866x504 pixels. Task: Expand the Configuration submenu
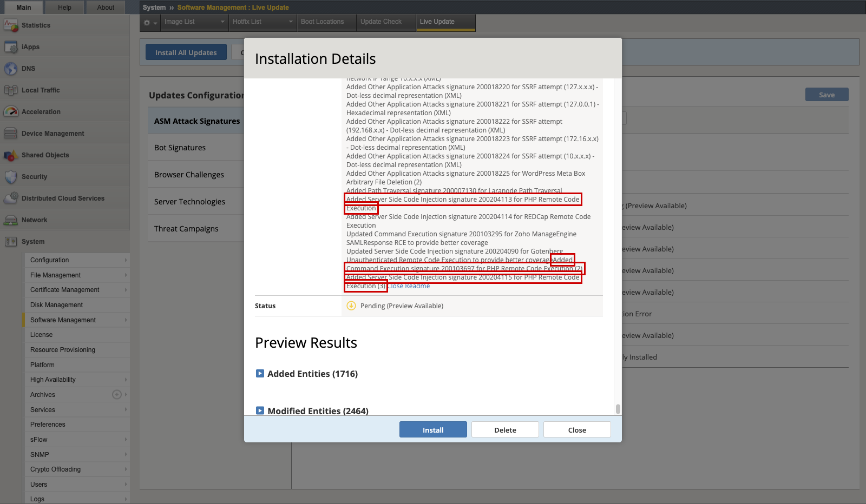(x=77, y=260)
